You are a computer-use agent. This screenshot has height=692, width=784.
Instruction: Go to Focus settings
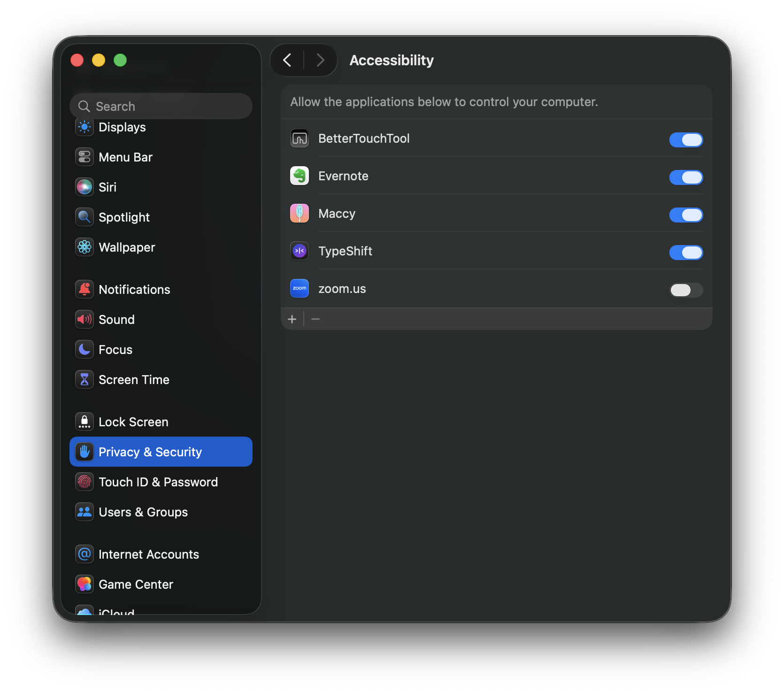(161, 350)
